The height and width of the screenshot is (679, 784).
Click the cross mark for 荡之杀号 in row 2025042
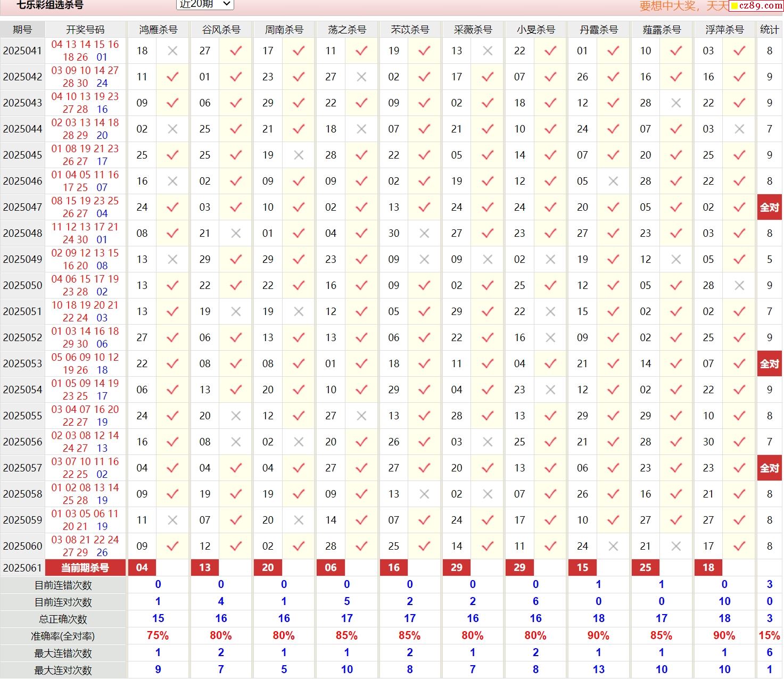361,77
